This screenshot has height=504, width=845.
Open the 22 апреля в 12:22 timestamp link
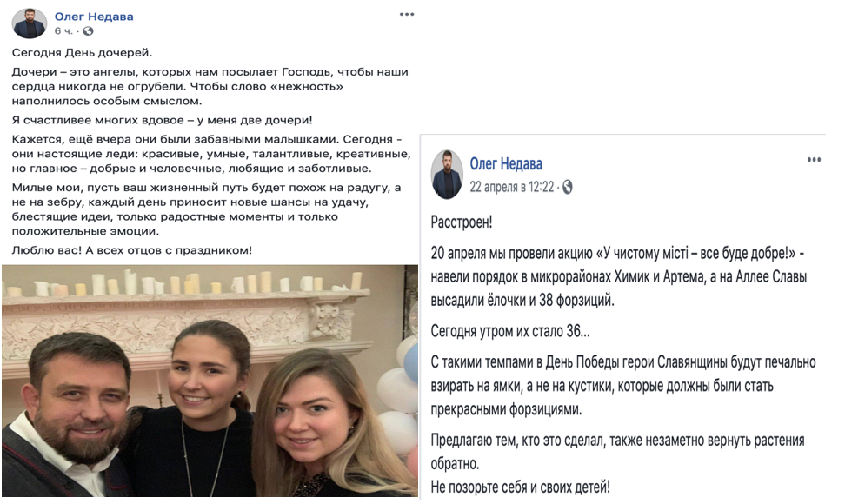pyautogui.click(x=512, y=187)
